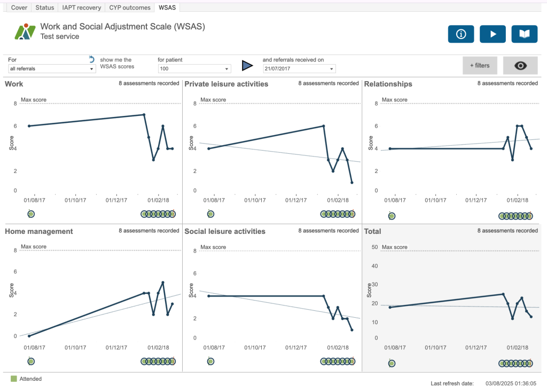Open the book guide icon
Screen dimensions: 547x392
point(525,34)
